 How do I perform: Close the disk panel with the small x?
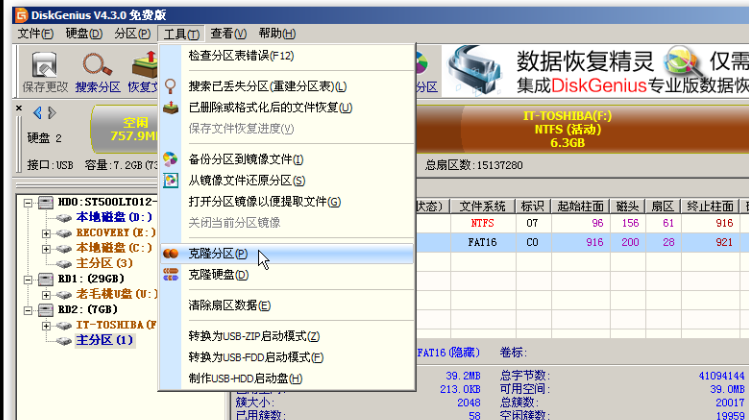tap(19, 108)
